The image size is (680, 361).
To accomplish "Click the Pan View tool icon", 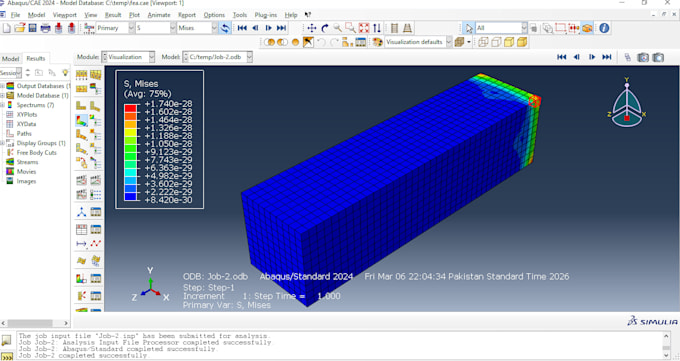I will coord(311,28).
